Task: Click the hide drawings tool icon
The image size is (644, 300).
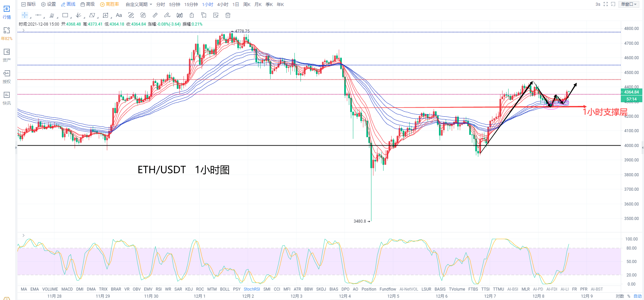Action: tap(143, 15)
